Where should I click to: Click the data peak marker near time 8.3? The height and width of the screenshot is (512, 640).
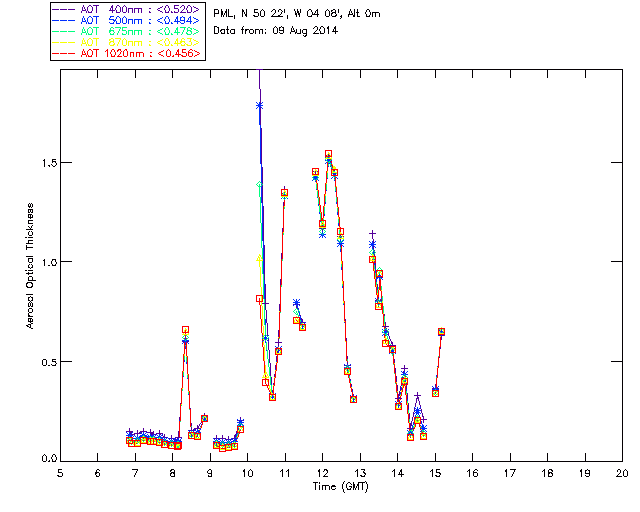click(x=185, y=330)
